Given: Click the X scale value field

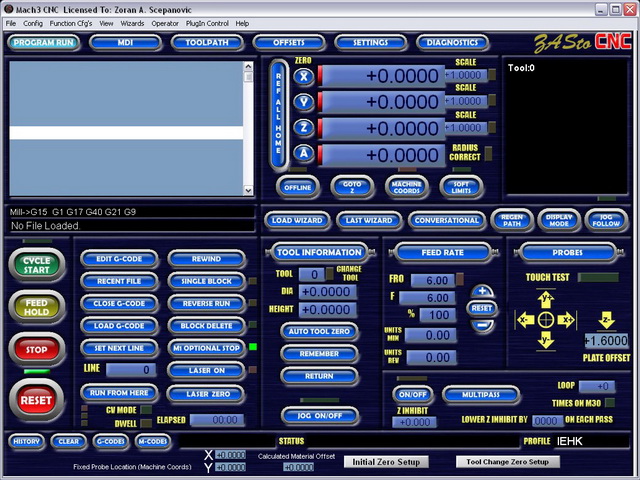Looking at the screenshot, I should tap(466, 75).
